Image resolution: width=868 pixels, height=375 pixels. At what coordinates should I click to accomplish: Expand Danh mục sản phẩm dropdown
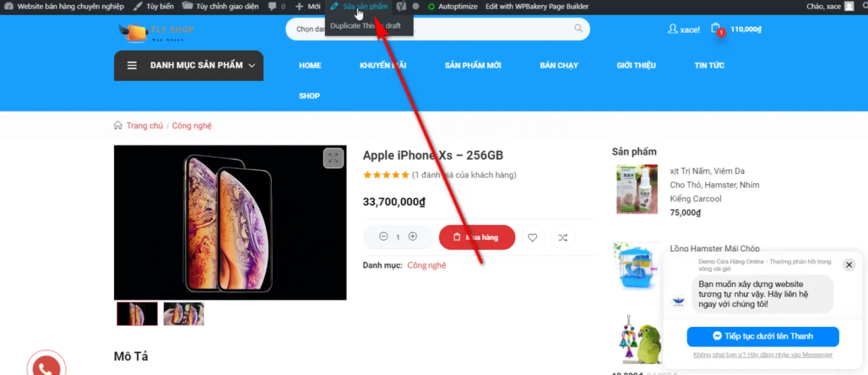pyautogui.click(x=189, y=66)
